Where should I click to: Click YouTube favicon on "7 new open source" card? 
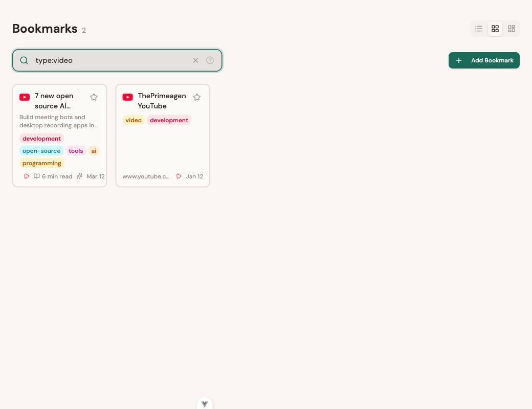[x=25, y=97]
